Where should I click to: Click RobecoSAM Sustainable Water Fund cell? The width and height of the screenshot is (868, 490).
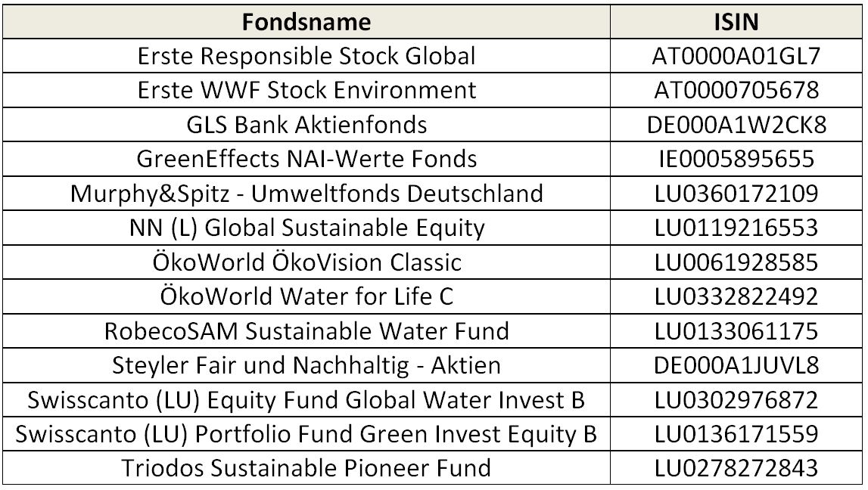[306, 330]
